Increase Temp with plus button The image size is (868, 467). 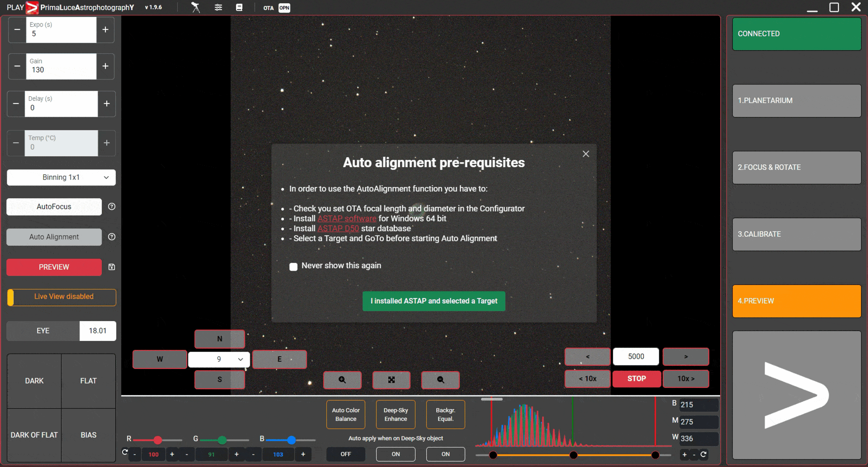(x=107, y=143)
